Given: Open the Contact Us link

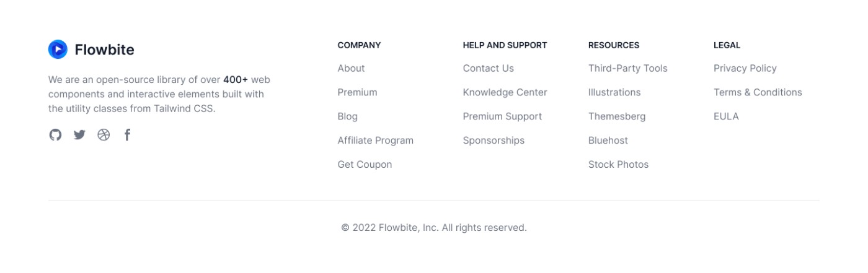Looking at the screenshot, I should click(489, 68).
